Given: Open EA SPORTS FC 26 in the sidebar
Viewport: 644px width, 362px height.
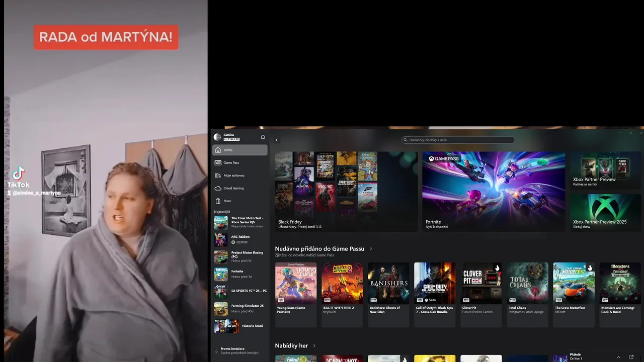Looking at the screenshot, I should tap(240, 291).
